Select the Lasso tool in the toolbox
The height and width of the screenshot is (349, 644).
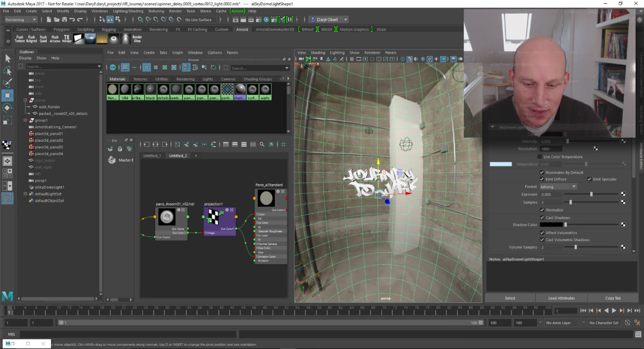[x=7, y=71]
